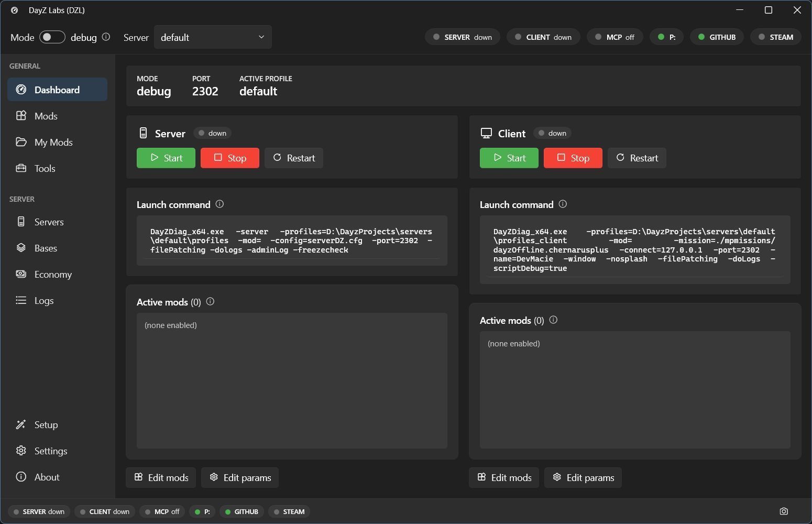Stop the Server
The height and width of the screenshot is (524, 812).
click(230, 158)
